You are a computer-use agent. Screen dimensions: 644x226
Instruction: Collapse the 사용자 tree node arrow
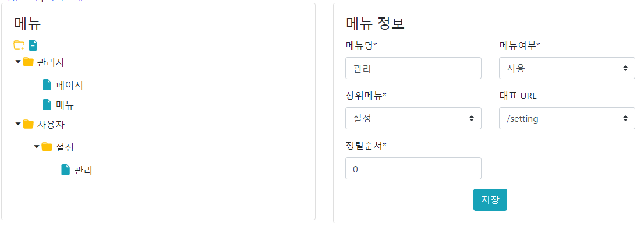[x=18, y=123]
